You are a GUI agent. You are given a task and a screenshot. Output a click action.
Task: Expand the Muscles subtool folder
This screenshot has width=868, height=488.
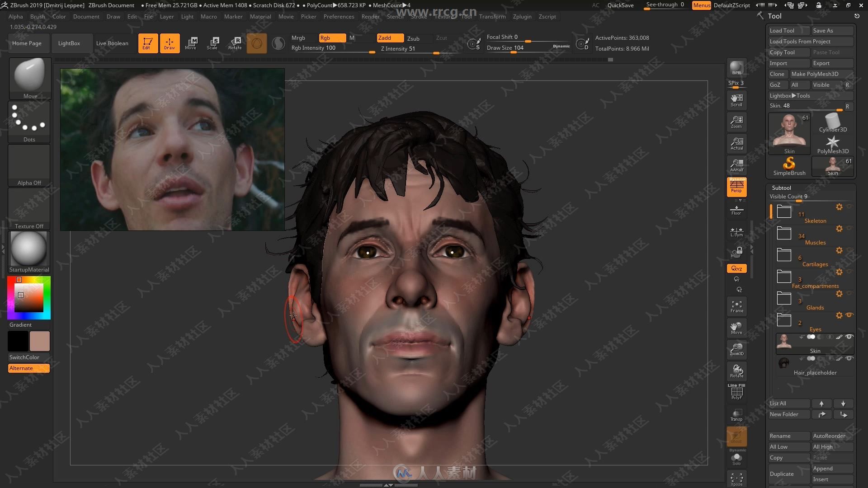784,233
